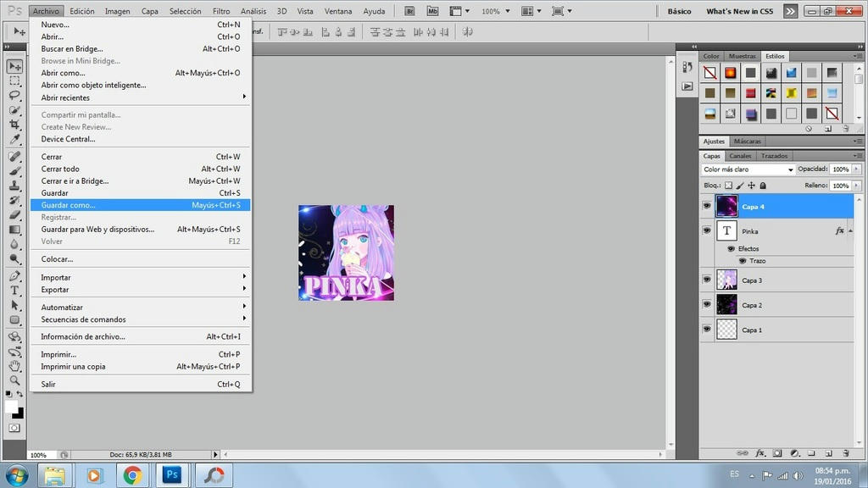Delete layer with trash icon

click(x=846, y=453)
